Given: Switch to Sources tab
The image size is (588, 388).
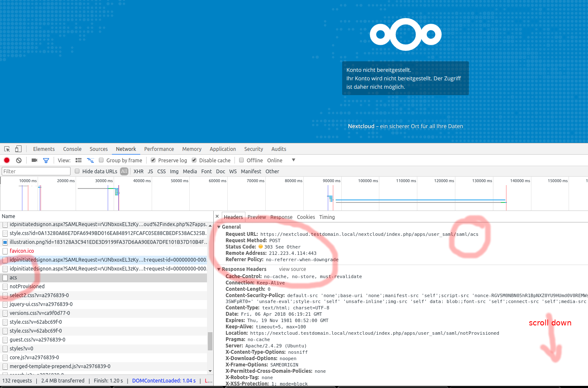Looking at the screenshot, I should [x=98, y=149].
